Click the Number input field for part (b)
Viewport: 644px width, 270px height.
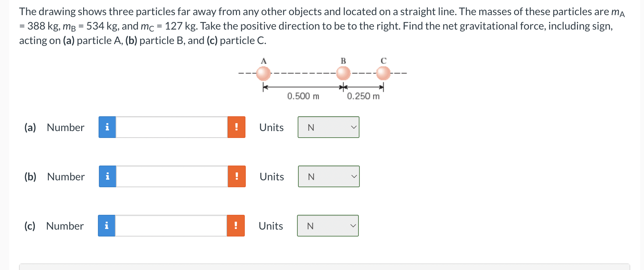[172, 176]
